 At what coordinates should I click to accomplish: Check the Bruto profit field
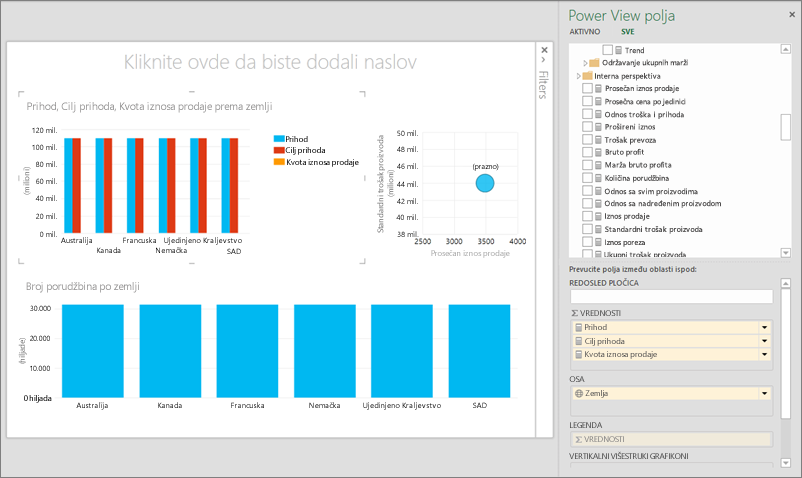[x=587, y=152]
